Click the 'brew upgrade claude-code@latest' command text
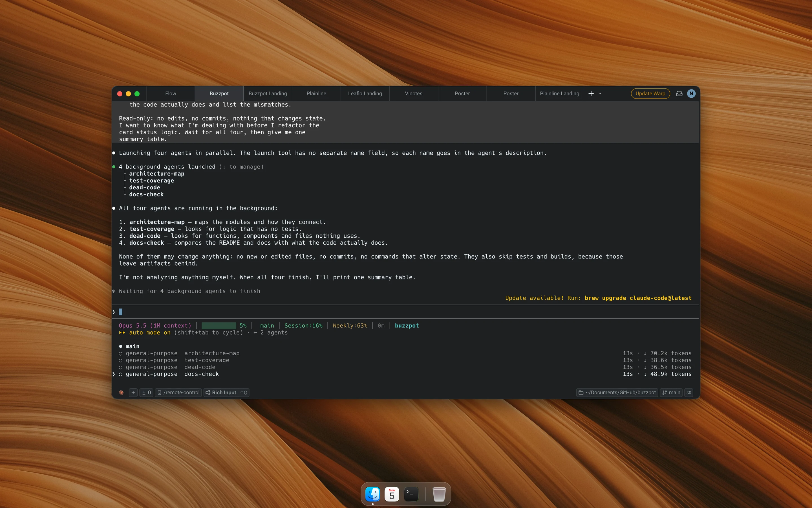 coord(638,298)
